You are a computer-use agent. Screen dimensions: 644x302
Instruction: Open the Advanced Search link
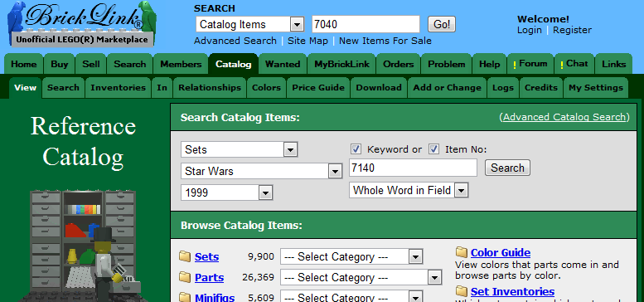(235, 41)
